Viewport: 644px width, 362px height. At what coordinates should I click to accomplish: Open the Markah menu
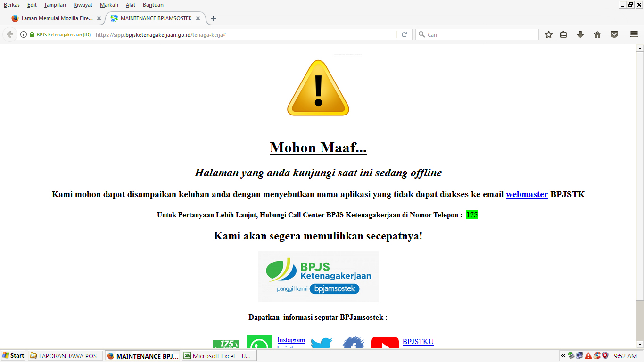point(109,5)
